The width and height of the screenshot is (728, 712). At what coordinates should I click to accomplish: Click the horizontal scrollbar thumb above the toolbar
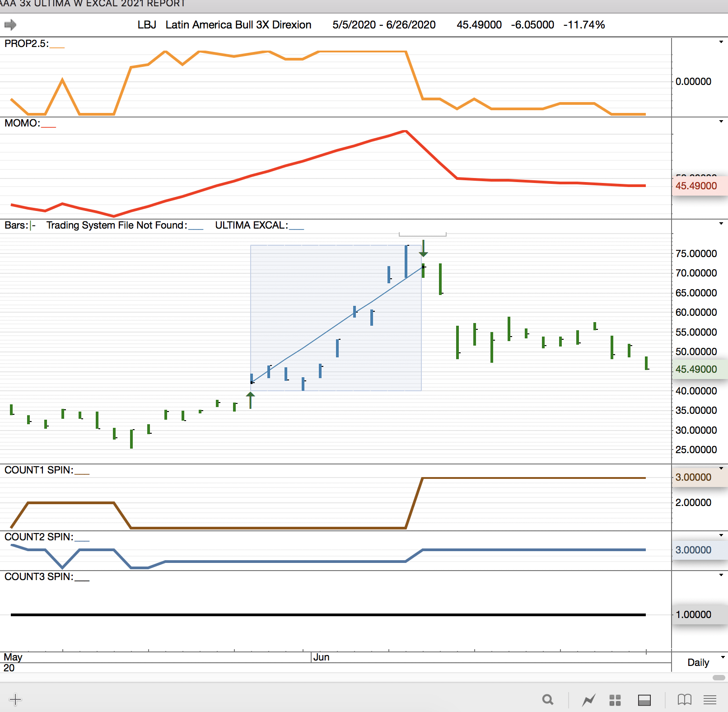pos(719,678)
